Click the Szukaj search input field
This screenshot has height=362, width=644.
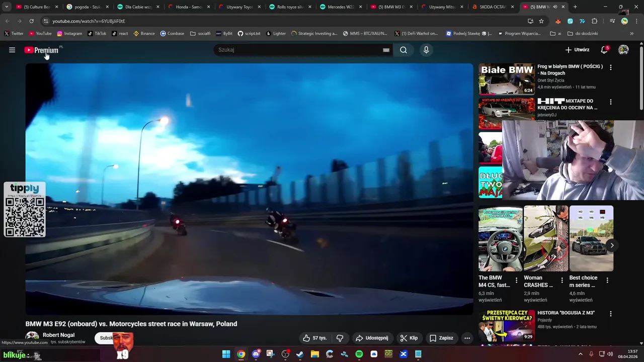pyautogui.click(x=299, y=50)
